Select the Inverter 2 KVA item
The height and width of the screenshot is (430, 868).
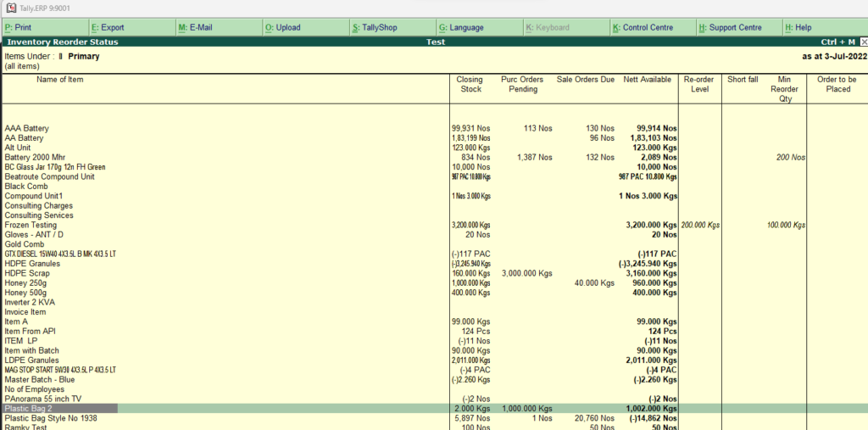coord(30,303)
